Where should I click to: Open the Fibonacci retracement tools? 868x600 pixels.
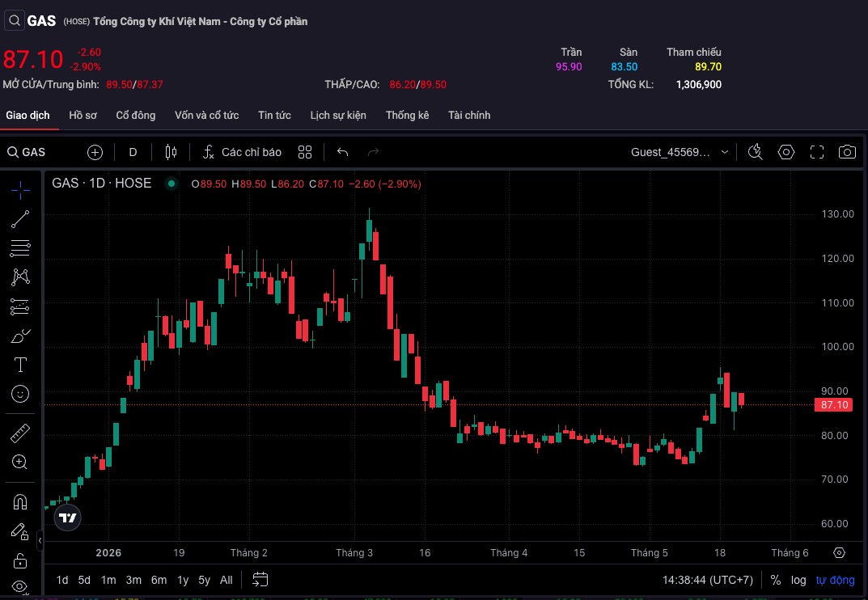coord(20,248)
